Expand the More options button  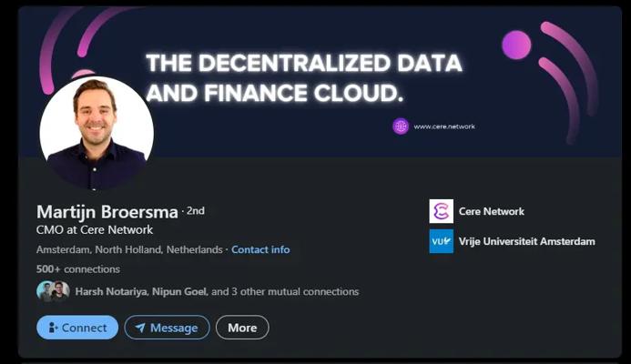click(242, 328)
